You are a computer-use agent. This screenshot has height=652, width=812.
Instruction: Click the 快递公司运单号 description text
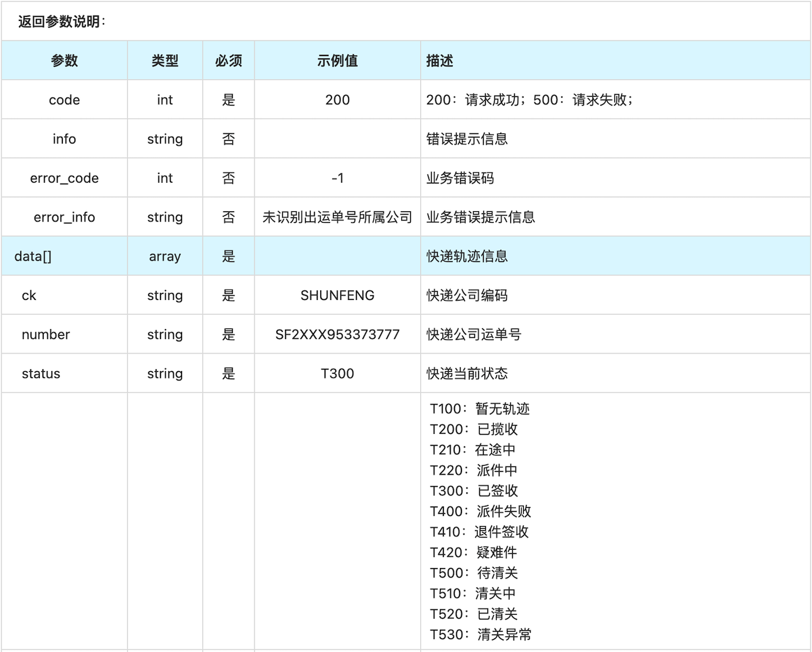coord(474,334)
